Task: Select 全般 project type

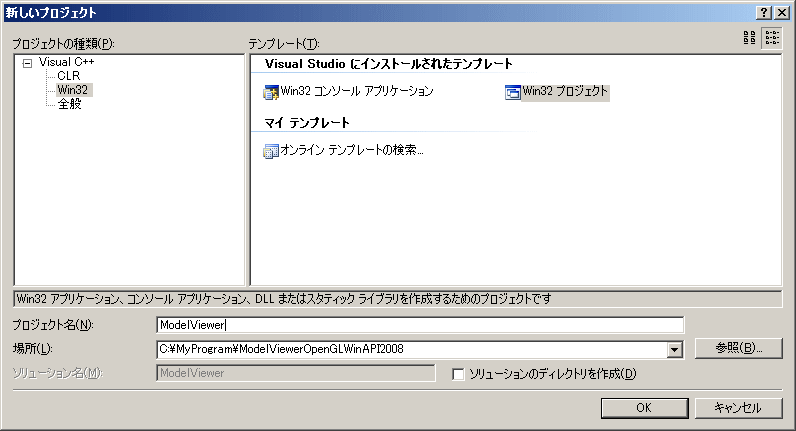Action: click(x=69, y=104)
